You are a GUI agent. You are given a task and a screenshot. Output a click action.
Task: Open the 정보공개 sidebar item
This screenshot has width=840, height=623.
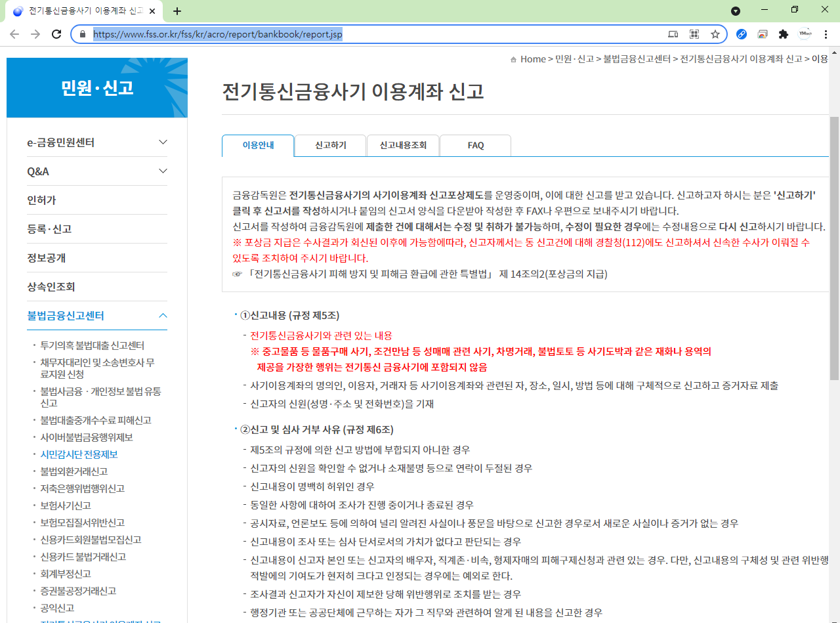click(x=47, y=258)
